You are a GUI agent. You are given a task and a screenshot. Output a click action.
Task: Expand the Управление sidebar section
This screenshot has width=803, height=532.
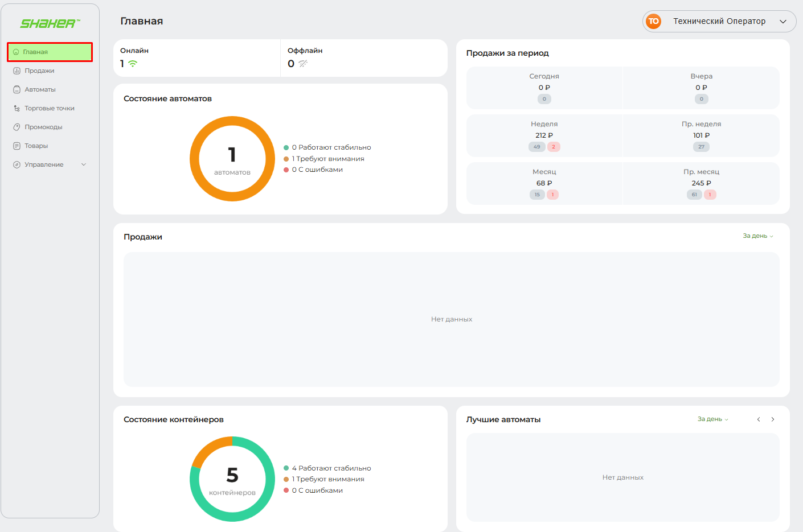point(84,164)
